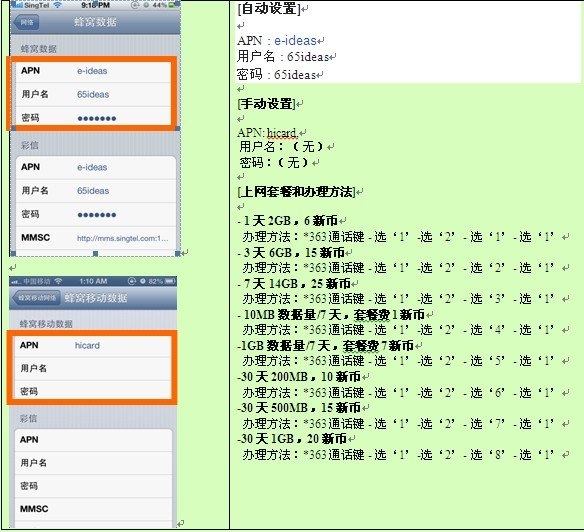584x532 pixels.
Task: Edit the 彩信 密码 field in top phone
Action: pyautogui.click(x=96, y=214)
